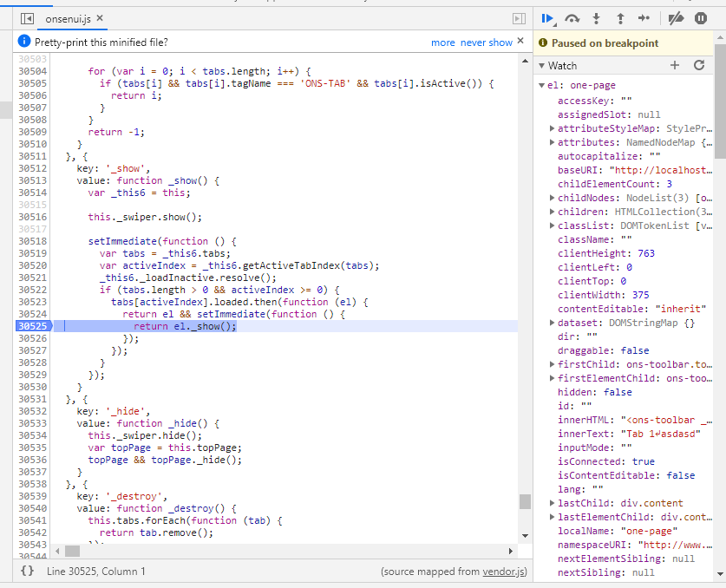Select the draggable: false property

[604, 350]
